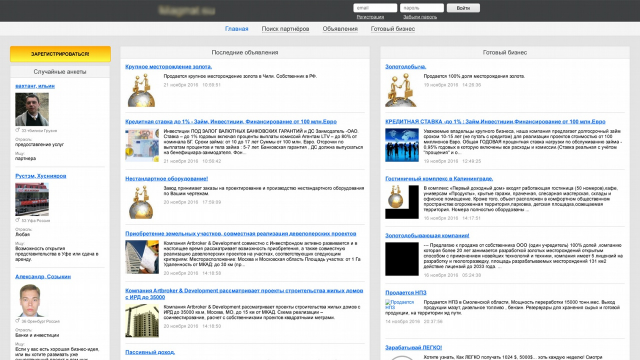Click the Золотодобыча globe handshake image
640x360 pixels.
tap(402, 90)
